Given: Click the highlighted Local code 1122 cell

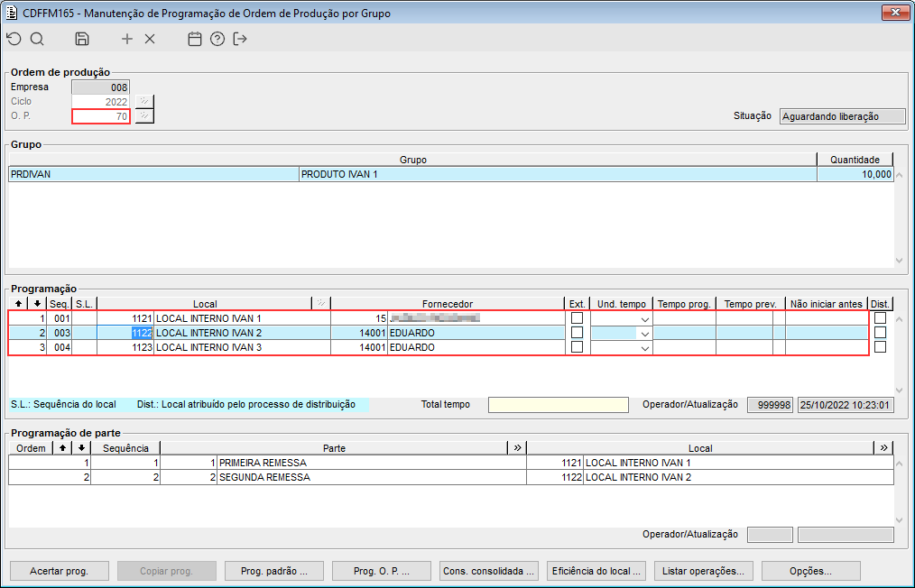Looking at the screenshot, I should click(x=125, y=333).
